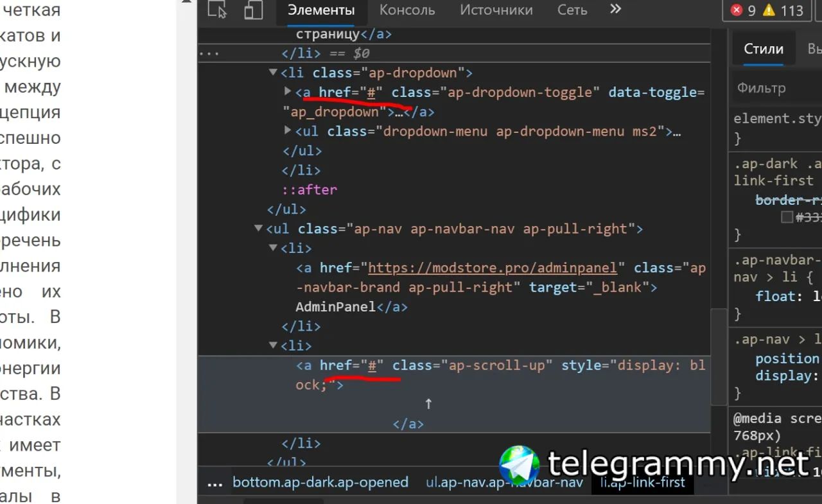
Task: Select breadcrumb li.ap-link-first
Action: pos(643,482)
